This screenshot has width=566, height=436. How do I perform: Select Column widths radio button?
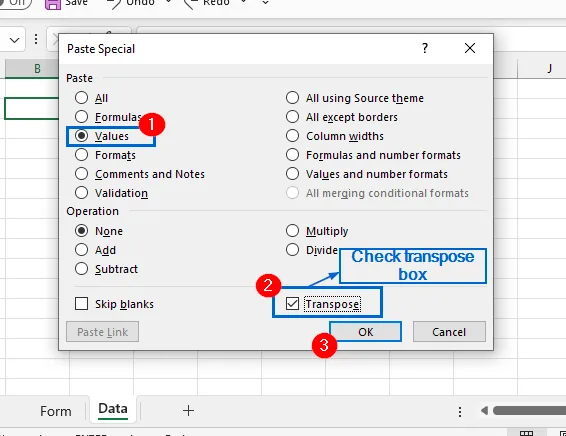click(x=292, y=136)
